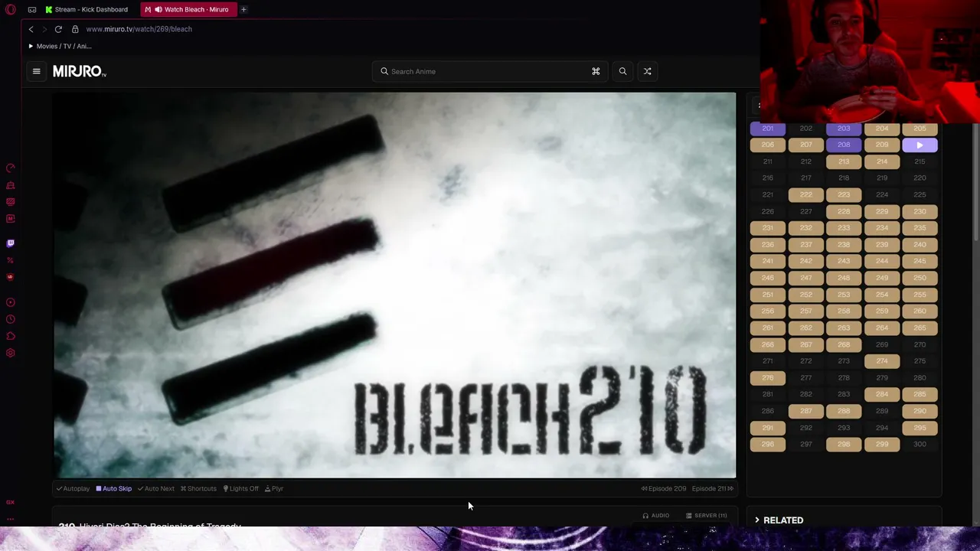980x551 pixels.
Task: Expand the Movies / TV / Ani... bookmark folder
Action: [60, 46]
